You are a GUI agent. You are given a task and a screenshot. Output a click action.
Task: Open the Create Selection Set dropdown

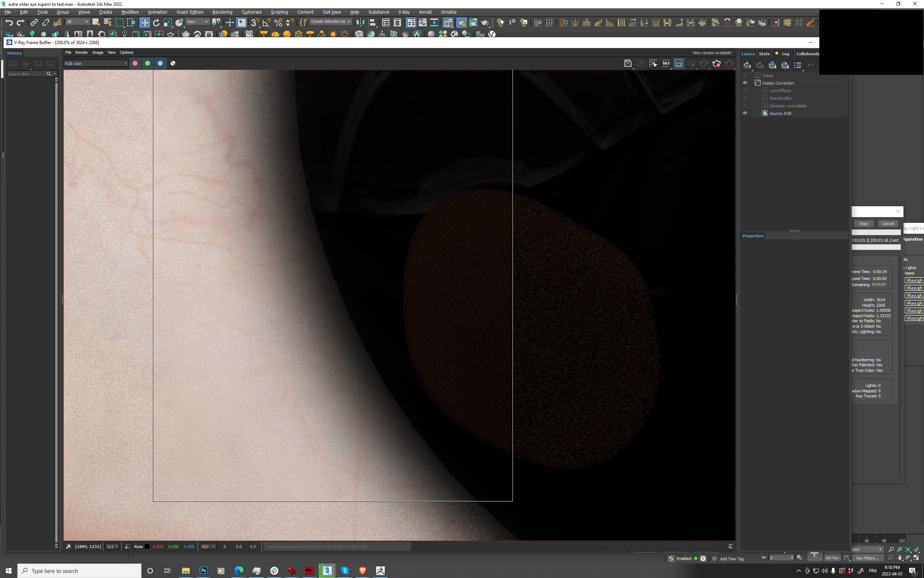pos(331,22)
